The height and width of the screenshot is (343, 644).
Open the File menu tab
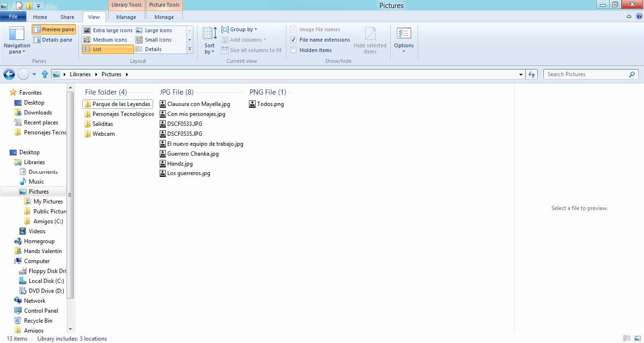(x=13, y=17)
